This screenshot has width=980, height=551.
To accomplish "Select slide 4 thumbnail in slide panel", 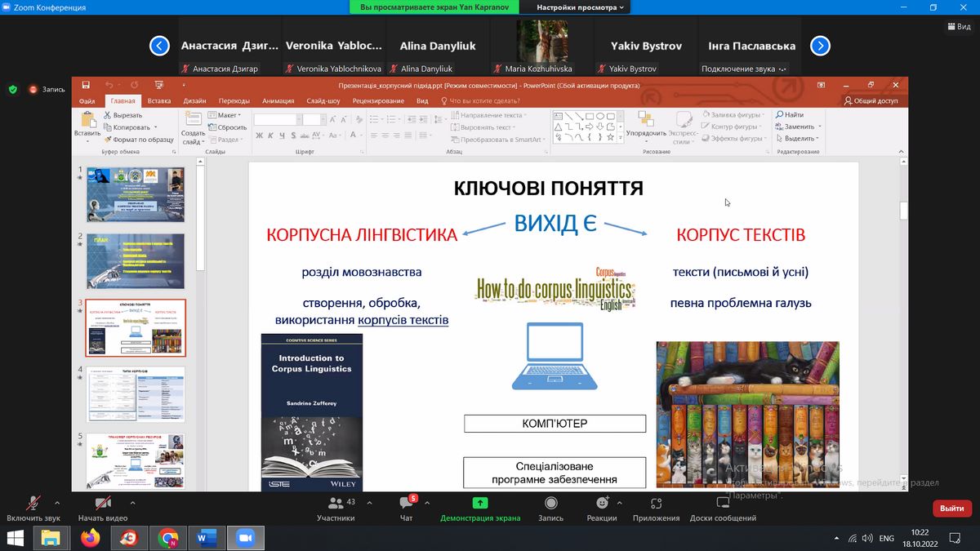I will click(136, 393).
